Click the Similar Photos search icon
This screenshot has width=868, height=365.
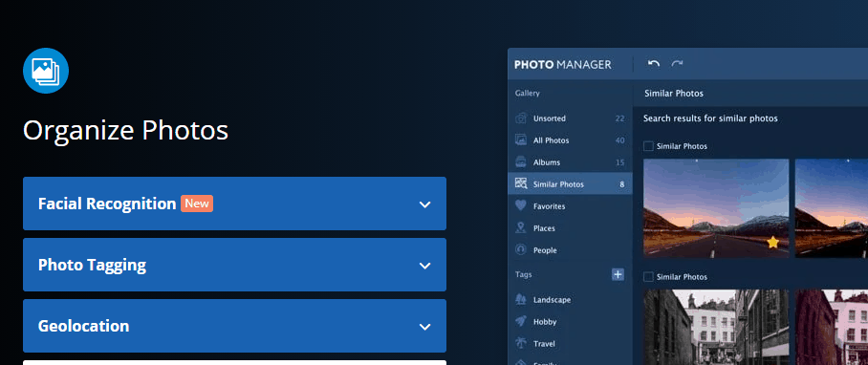click(x=520, y=183)
